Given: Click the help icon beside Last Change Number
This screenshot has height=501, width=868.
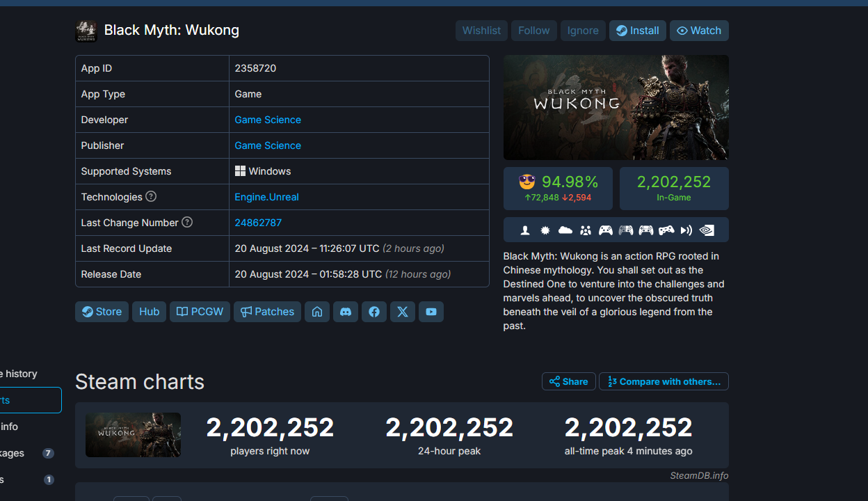Looking at the screenshot, I should pyautogui.click(x=187, y=223).
